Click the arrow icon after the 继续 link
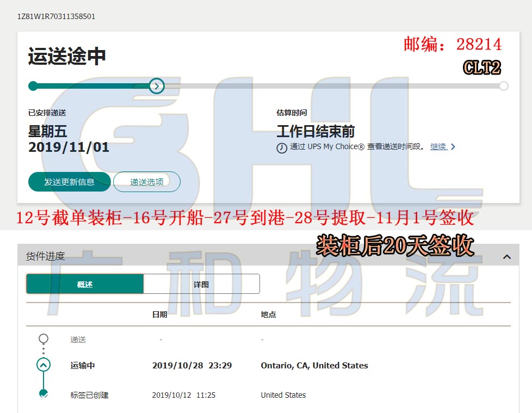The image size is (532, 413). (x=453, y=147)
